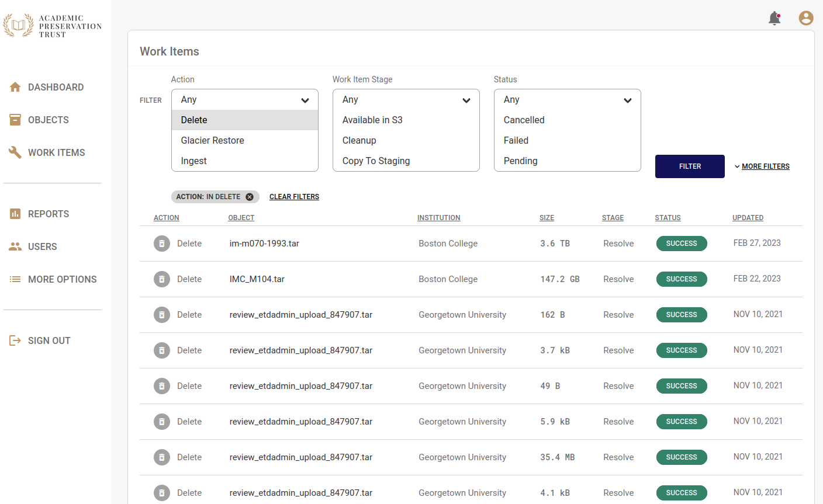Click delete icon in im-m070-1993.tar row
823x504 pixels.
coord(162,244)
